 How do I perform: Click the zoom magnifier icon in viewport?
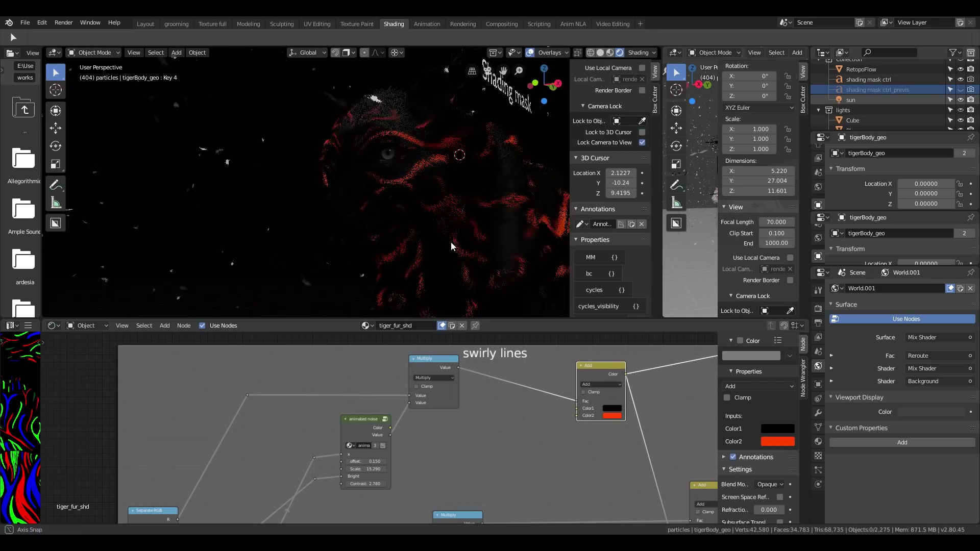[519, 70]
